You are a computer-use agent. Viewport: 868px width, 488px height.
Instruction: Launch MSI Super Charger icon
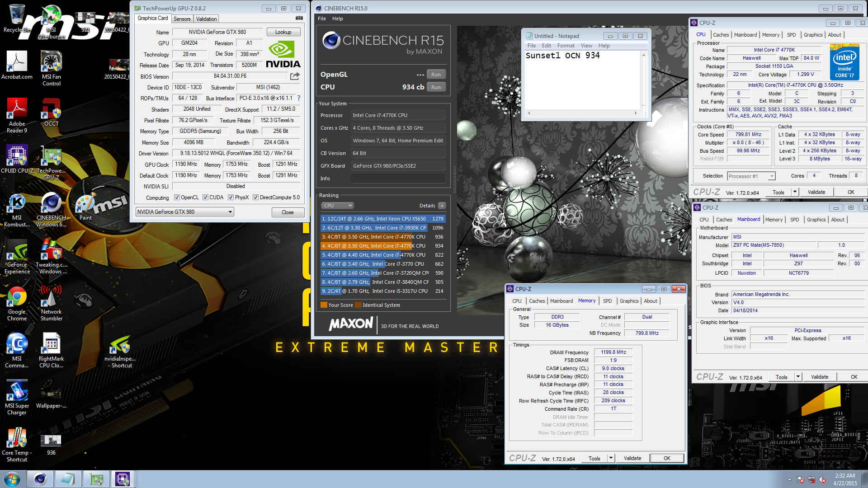click(x=17, y=398)
